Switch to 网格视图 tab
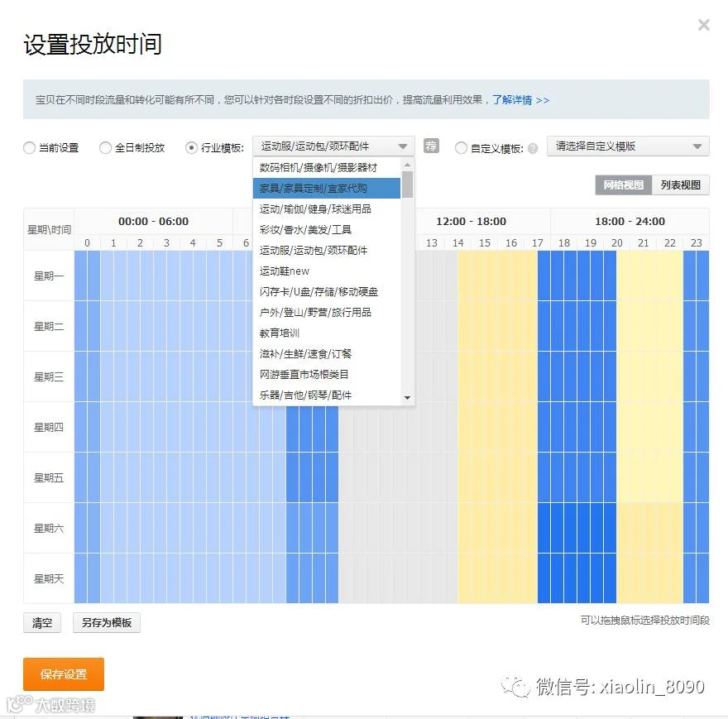The image size is (728, 719). [624, 185]
